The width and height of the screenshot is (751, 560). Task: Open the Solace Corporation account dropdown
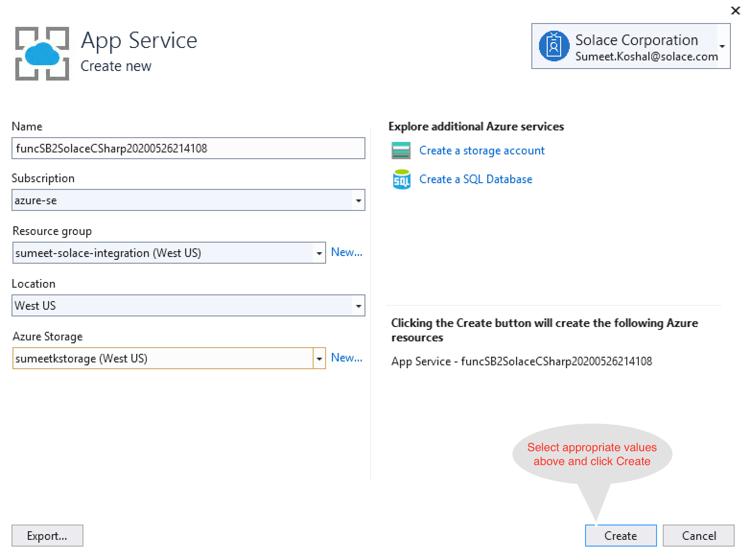(722, 47)
